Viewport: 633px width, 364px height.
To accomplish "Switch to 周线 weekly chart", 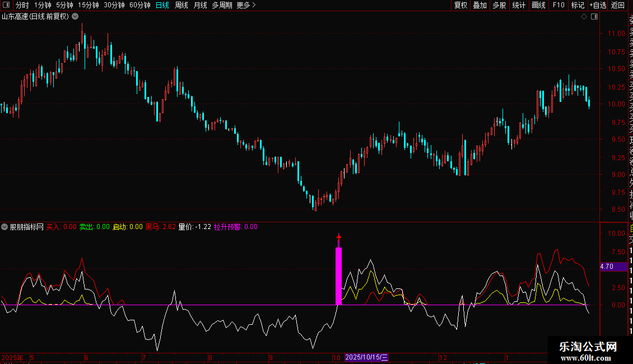I will [181, 5].
